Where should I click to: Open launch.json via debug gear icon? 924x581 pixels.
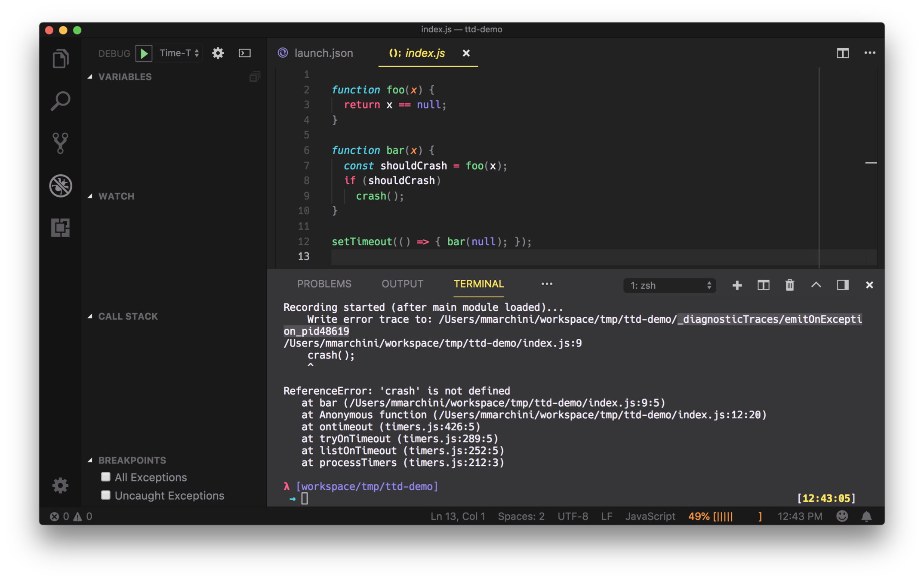point(218,53)
